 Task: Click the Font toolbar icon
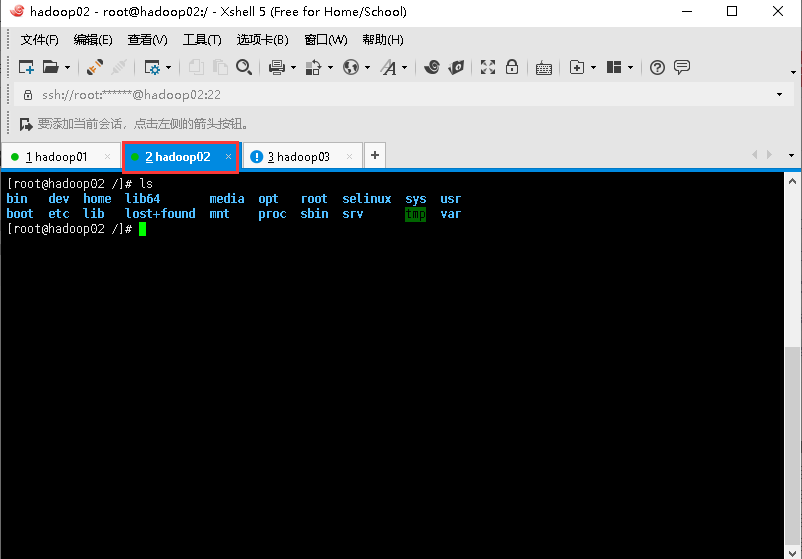(x=388, y=67)
